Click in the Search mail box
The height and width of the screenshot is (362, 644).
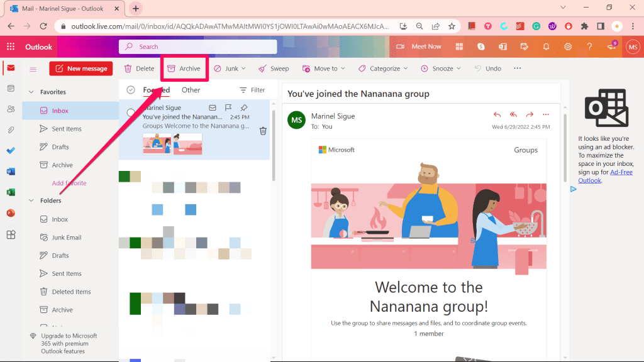coord(197,47)
